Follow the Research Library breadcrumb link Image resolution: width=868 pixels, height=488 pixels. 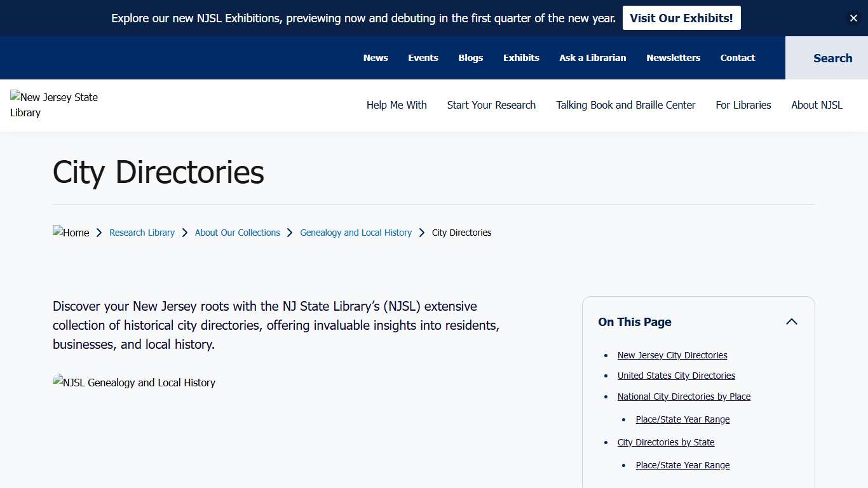[142, 233]
